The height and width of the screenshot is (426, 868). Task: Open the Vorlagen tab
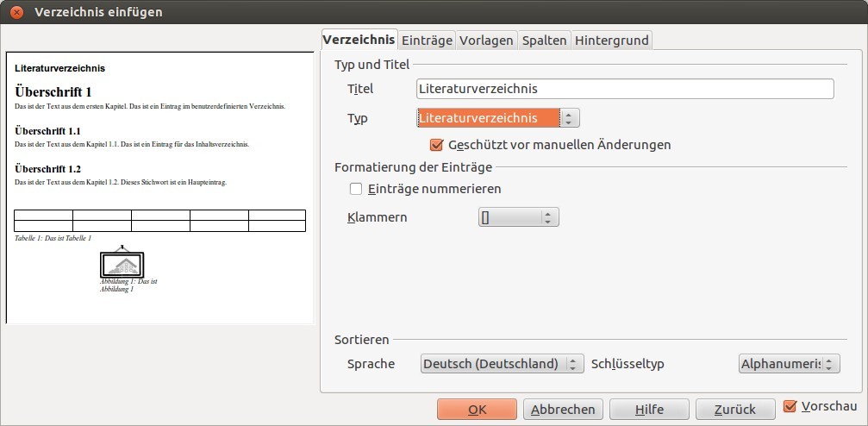pyautogui.click(x=486, y=41)
